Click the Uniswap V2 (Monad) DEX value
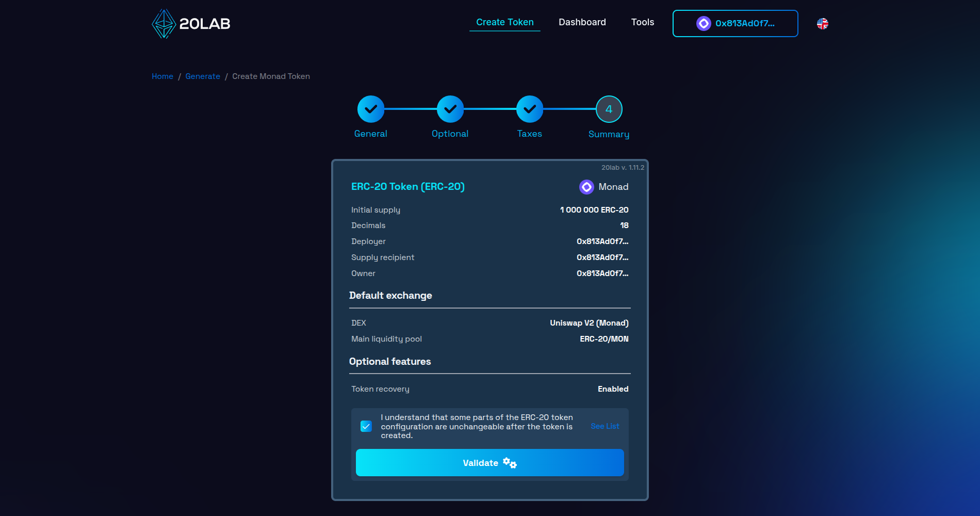The image size is (980, 516). tap(590, 323)
